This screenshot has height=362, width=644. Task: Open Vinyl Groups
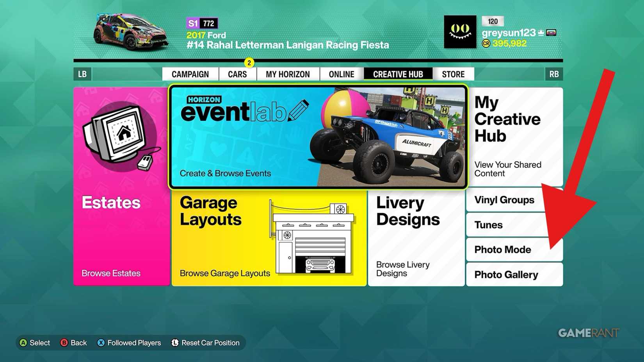pos(515,200)
